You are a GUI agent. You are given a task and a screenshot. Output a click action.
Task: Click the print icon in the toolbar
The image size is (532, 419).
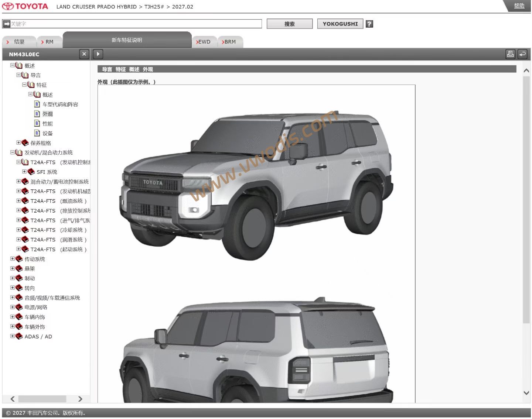coord(510,54)
